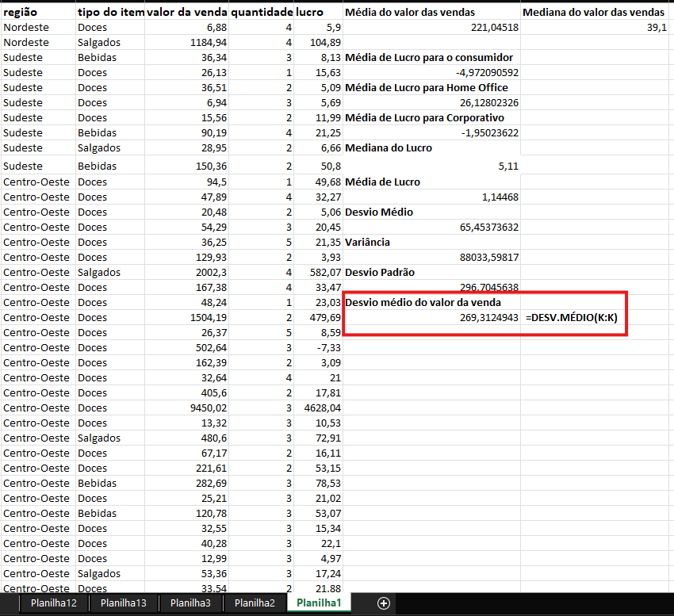Click the profit cell 49,68
Image resolution: width=674 pixels, height=616 pixels.
point(318,182)
